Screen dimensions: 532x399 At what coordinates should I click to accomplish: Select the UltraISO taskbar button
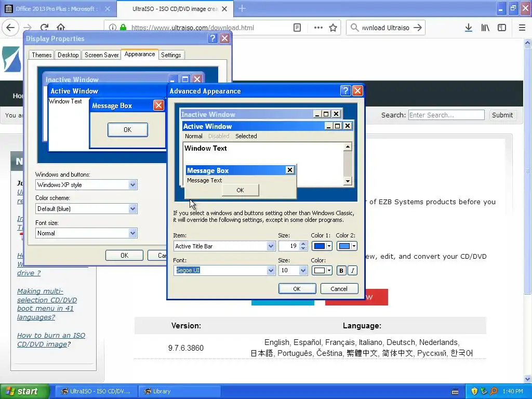(x=96, y=391)
